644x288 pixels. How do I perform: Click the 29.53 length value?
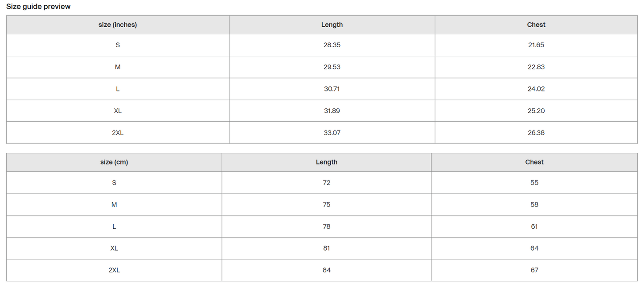pos(332,67)
